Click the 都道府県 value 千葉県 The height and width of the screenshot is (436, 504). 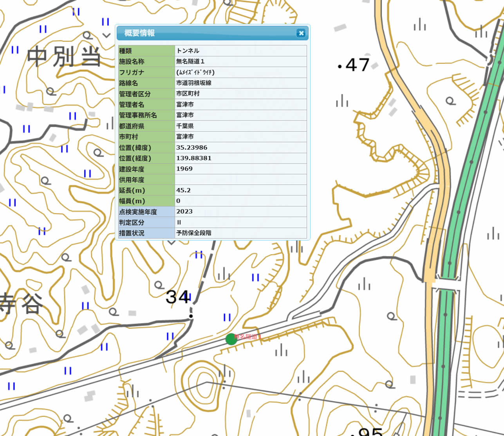pyautogui.click(x=185, y=126)
